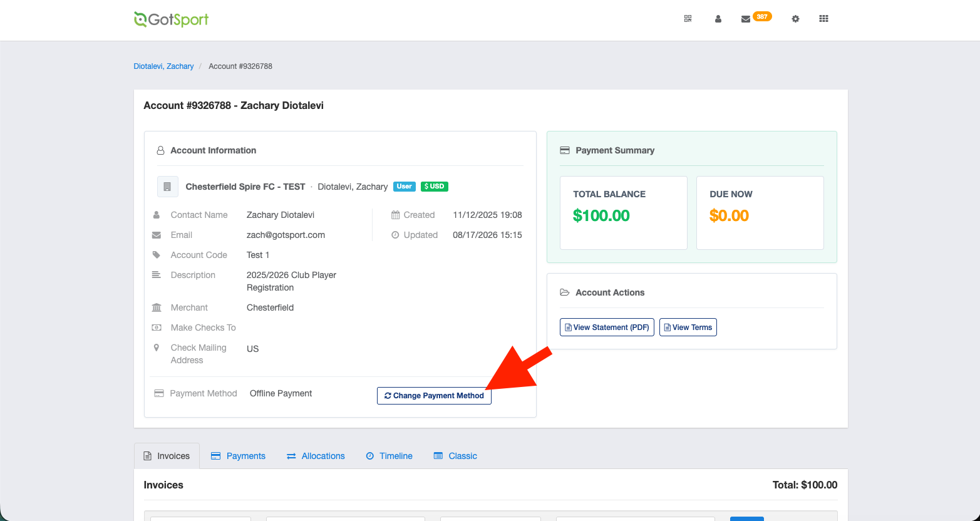Click the credit card icon beside Payment Method
Viewport: 980px width, 521px height.
tap(159, 393)
